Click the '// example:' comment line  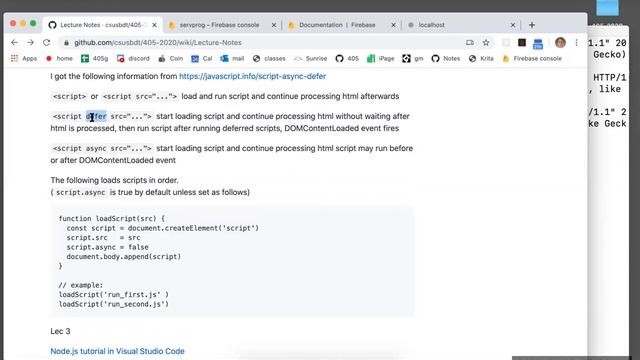tap(81, 285)
